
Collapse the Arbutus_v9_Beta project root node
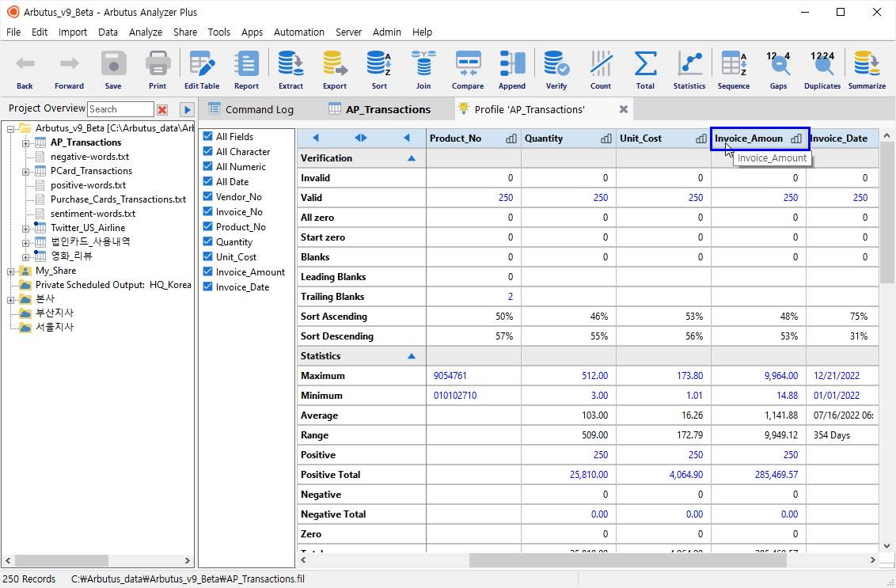pyautogui.click(x=10, y=128)
